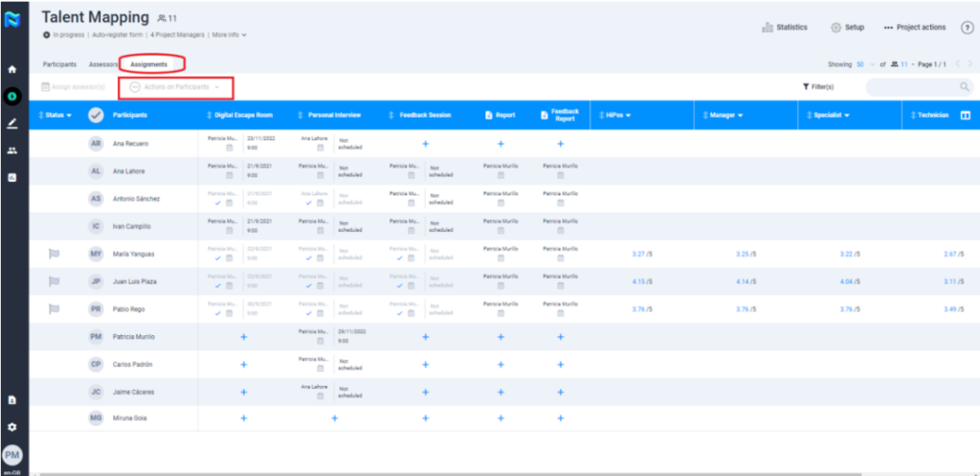
Task: Go to Home in the sidebar
Action: pyautogui.click(x=12, y=70)
